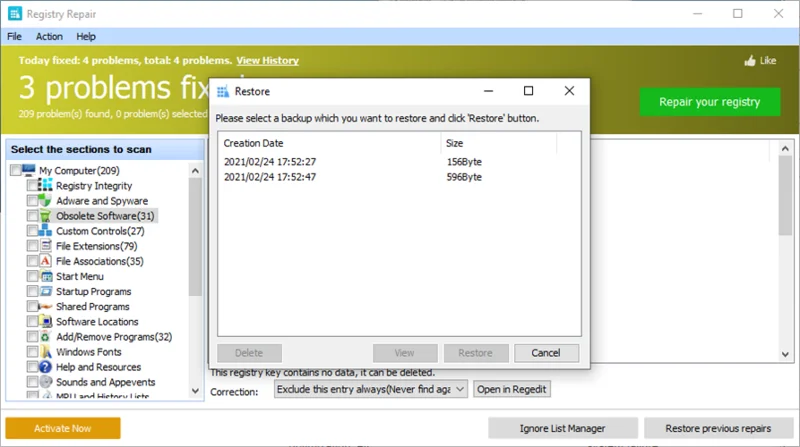The width and height of the screenshot is (800, 447).
Task: Click the My Computer icon in tree
Action: pos(29,170)
